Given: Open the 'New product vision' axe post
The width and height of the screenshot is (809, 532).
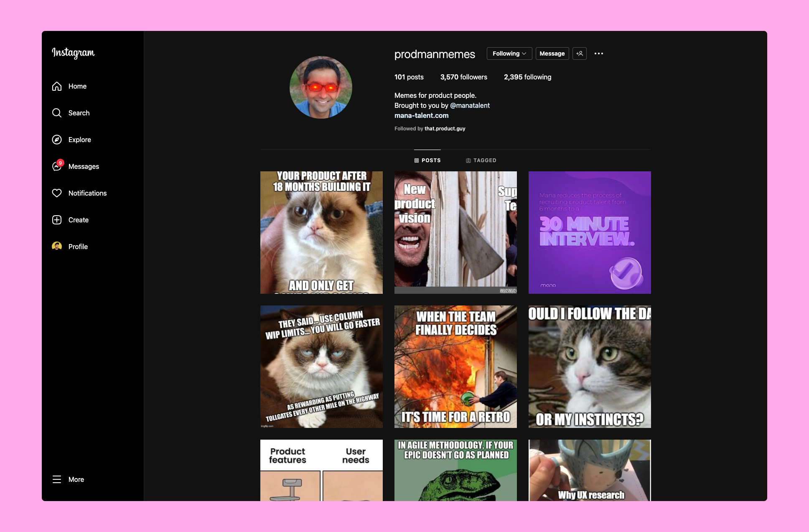Looking at the screenshot, I should [455, 232].
